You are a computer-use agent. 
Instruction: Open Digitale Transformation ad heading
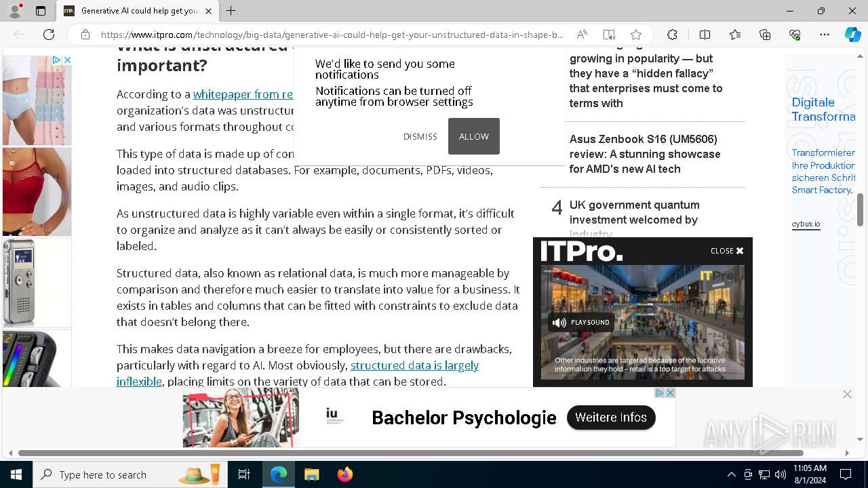click(x=823, y=110)
